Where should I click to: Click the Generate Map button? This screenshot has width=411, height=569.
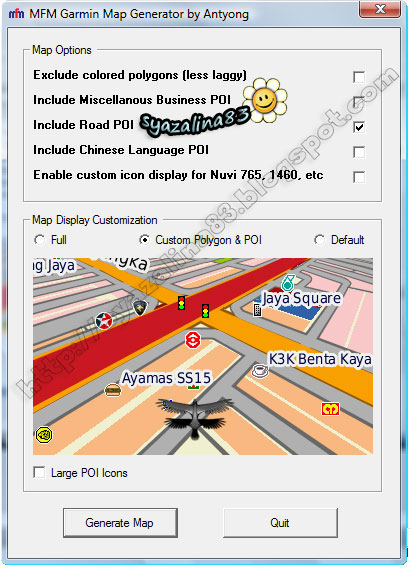pos(120,523)
